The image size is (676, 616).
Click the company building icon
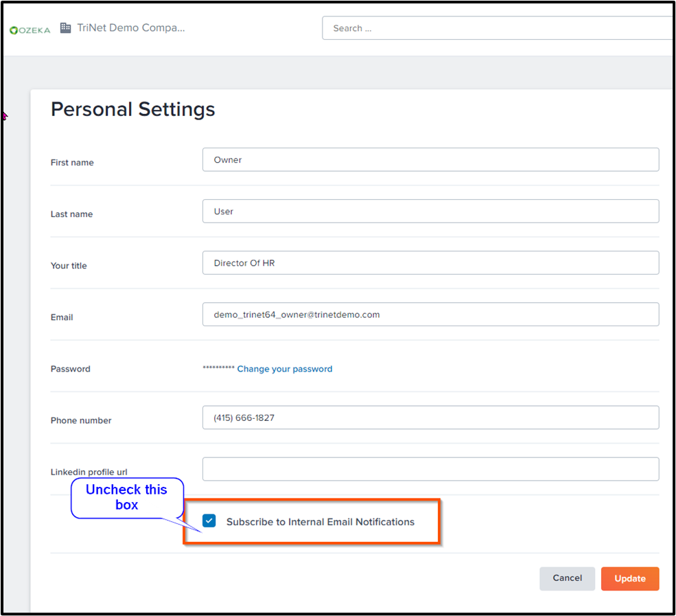click(65, 28)
